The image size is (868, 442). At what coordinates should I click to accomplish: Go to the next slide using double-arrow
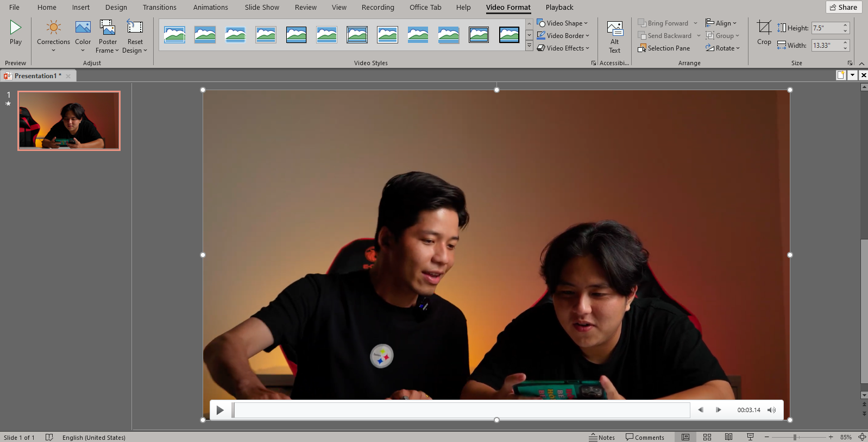tap(864, 414)
